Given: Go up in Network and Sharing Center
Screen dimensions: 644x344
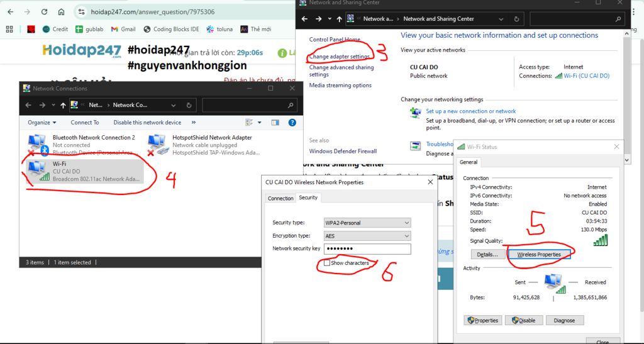Looking at the screenshot, I should coord(339,19).
